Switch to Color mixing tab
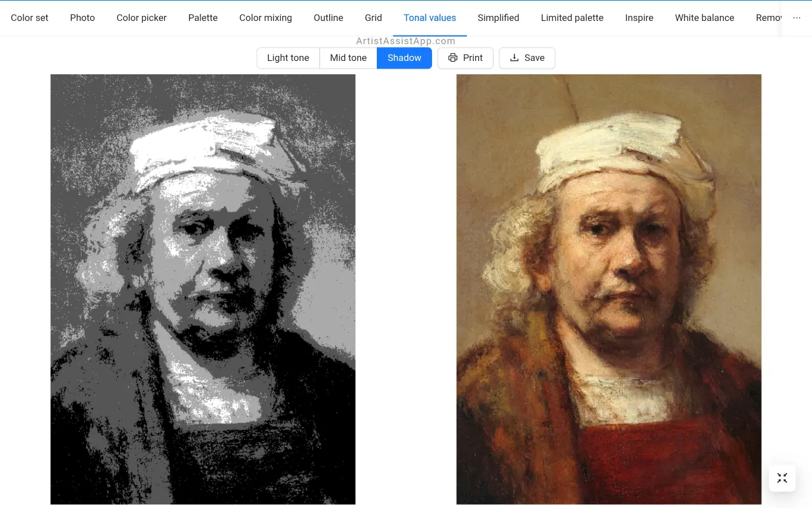 [266, 18]
